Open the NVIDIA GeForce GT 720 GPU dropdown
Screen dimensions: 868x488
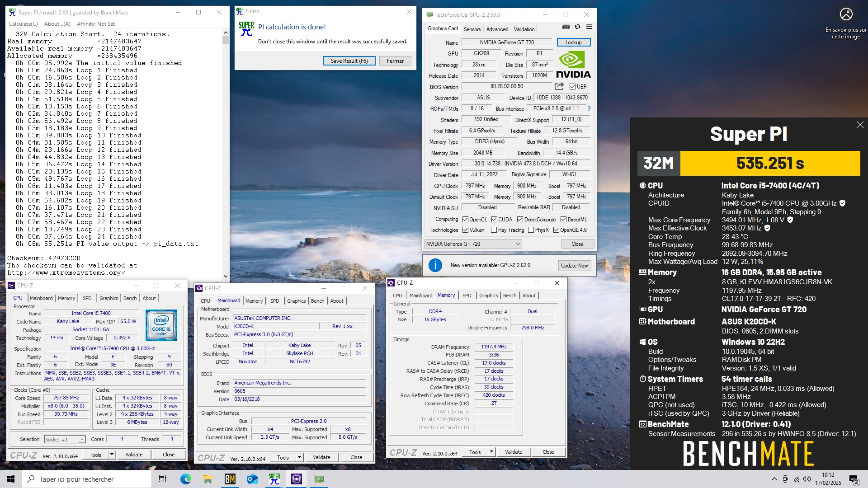pos(473,244)
